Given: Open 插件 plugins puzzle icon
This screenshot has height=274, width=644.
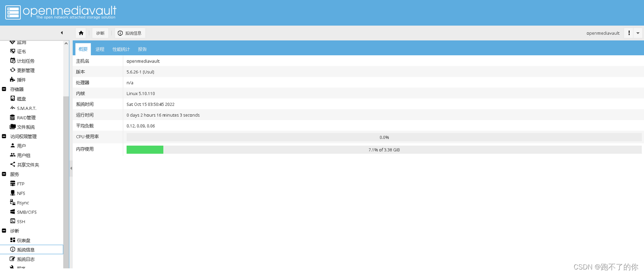Looking at the screenshot, I should [12, 79].
